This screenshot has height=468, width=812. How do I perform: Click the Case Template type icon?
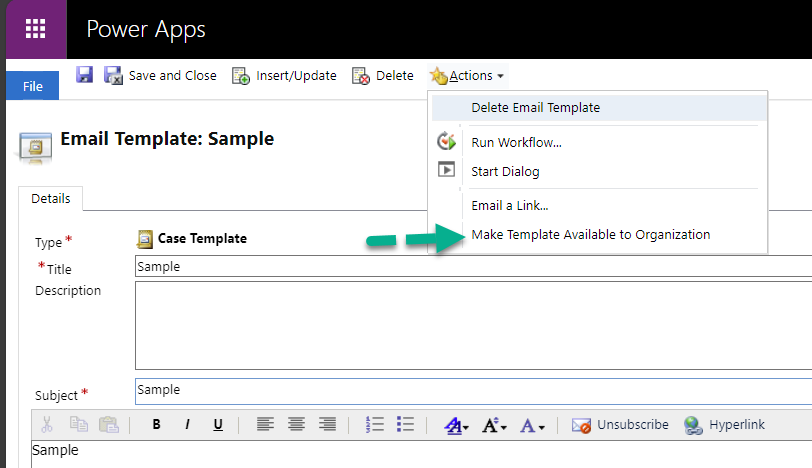point(144,239)
